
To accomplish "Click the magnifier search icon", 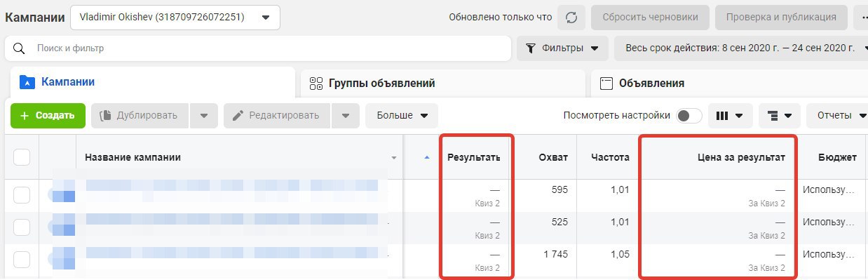I will click(x=20, y=48).
